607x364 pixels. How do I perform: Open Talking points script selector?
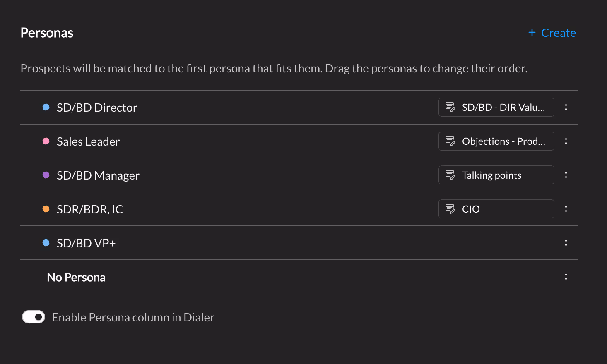[x=496, y=175]
